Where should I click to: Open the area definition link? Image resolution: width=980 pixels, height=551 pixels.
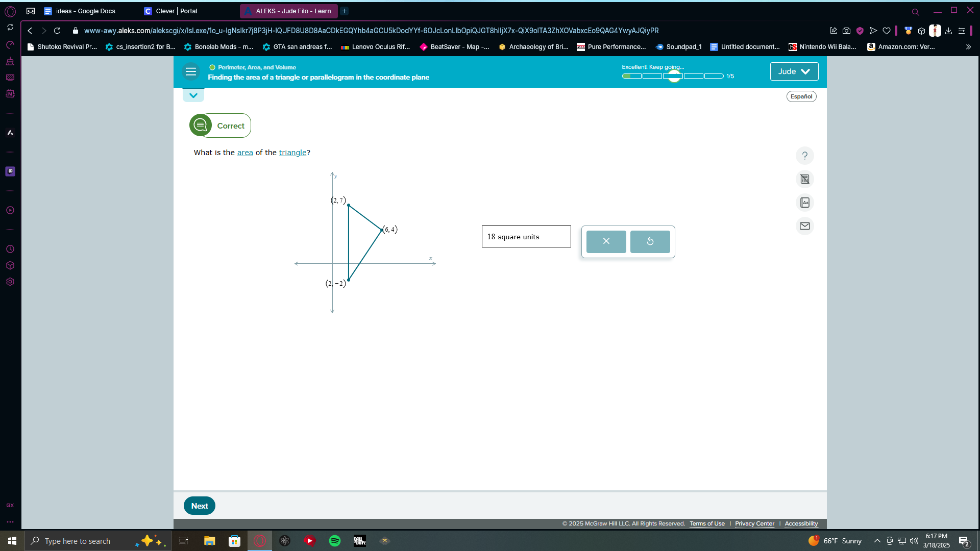tap(245, 153)
